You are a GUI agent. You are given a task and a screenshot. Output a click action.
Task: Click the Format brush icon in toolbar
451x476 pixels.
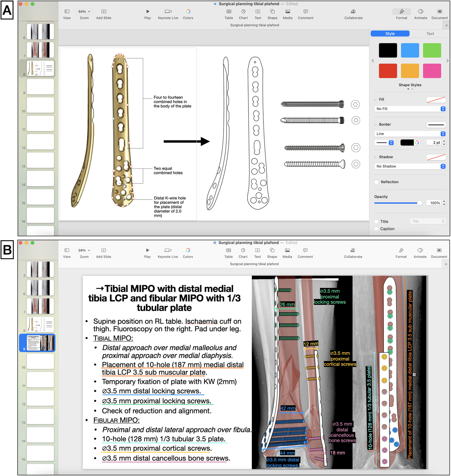[x=401, y=11]
